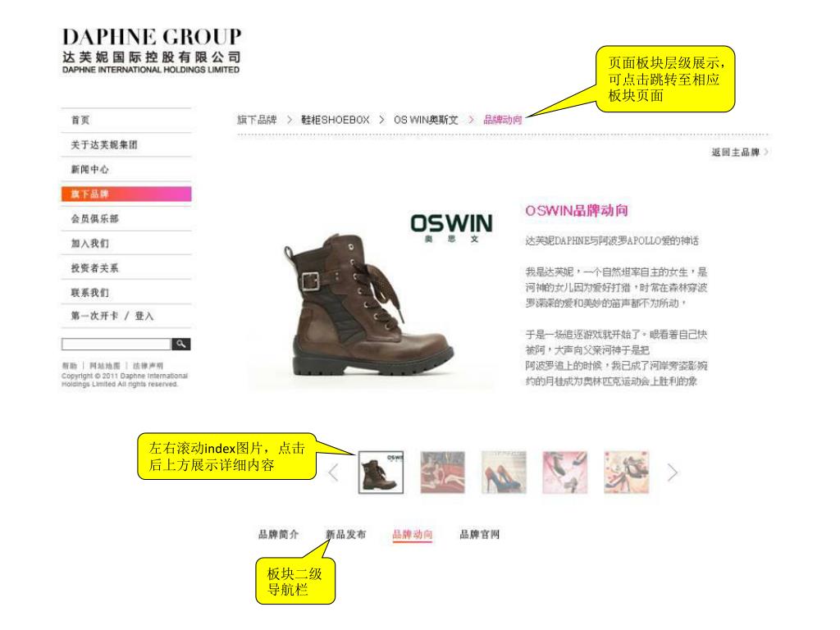The height and width of the screenshot is (630, 840).
Task: Click into the sidebar search field
Action: (x=116, y=344)
